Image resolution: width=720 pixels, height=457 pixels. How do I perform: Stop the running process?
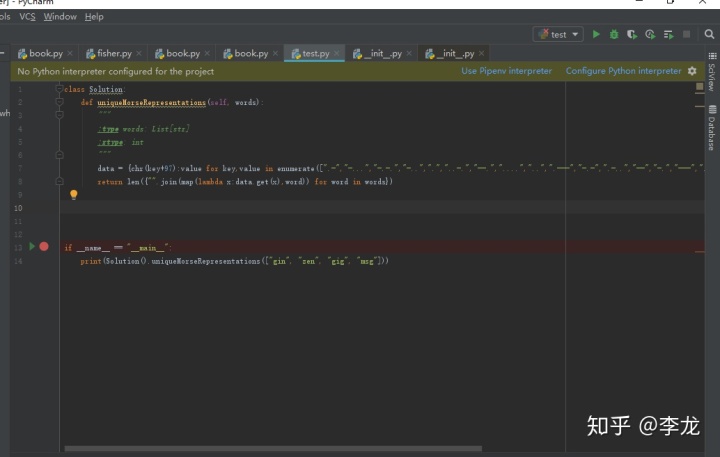click(686, 34)
